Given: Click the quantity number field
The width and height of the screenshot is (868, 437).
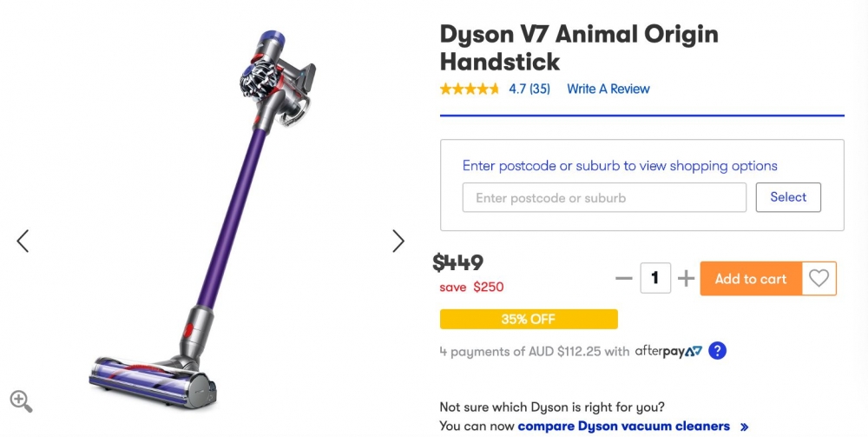Looking at the screenshot, I should pos(655,279).
